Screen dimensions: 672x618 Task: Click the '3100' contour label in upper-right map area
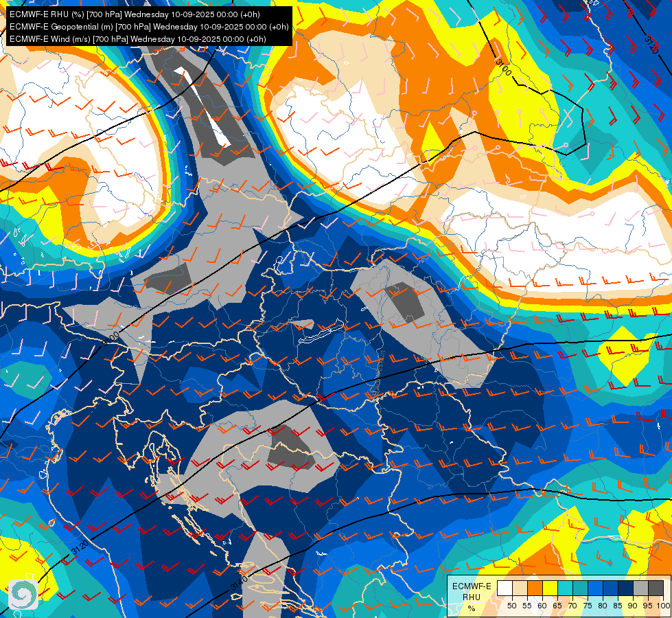(503, 67)
